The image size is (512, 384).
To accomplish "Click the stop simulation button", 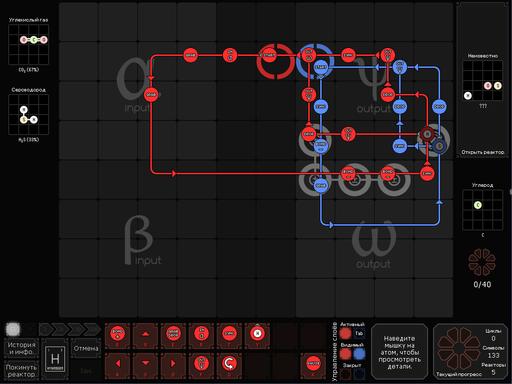I will tap(13, 329).
